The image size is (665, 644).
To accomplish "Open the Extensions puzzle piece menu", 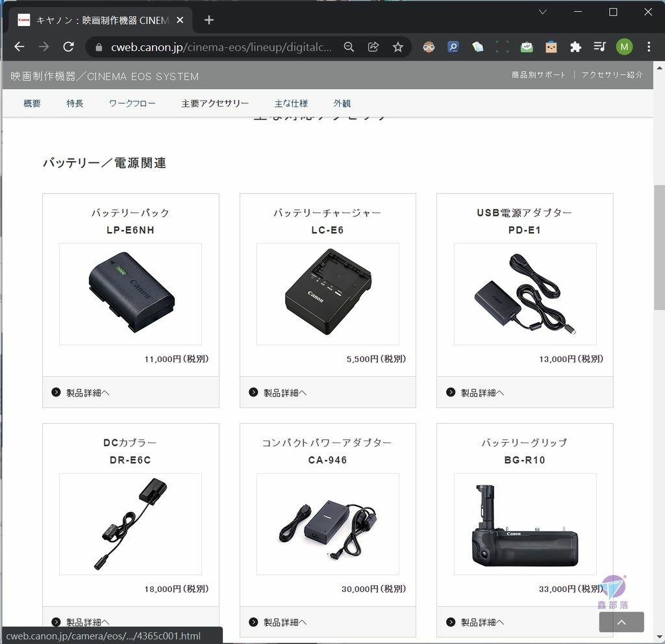I will coord(575,47).
